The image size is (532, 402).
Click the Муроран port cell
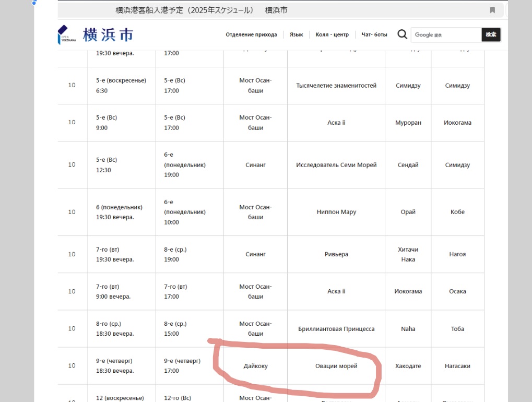pyautogui.click(x=408, y=123)
